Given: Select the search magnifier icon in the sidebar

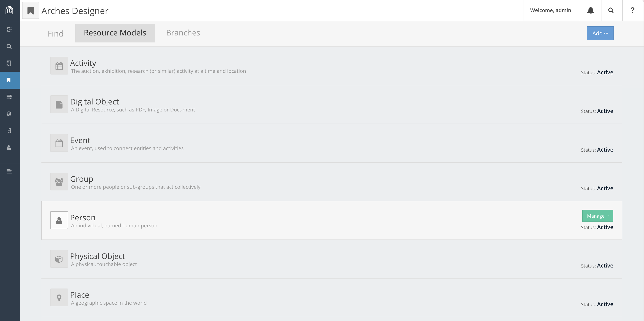Looking at the screenshot, I should [x=9, y=46].
